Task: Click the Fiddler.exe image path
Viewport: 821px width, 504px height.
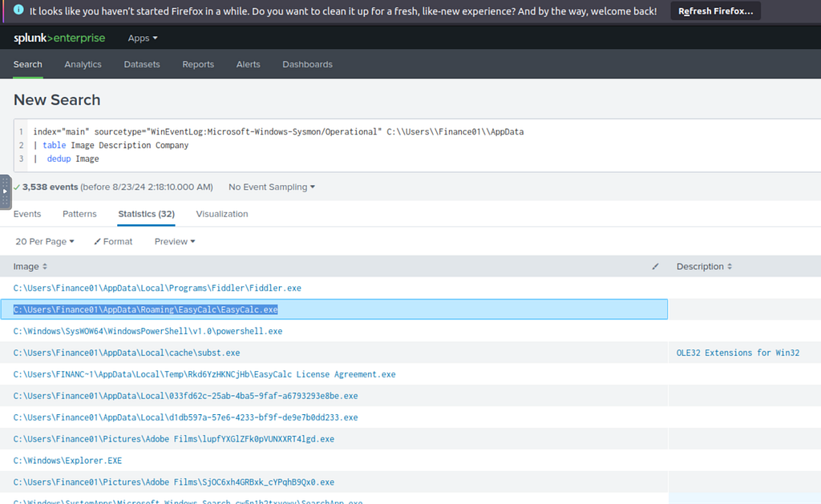Action: coord(157,288)
